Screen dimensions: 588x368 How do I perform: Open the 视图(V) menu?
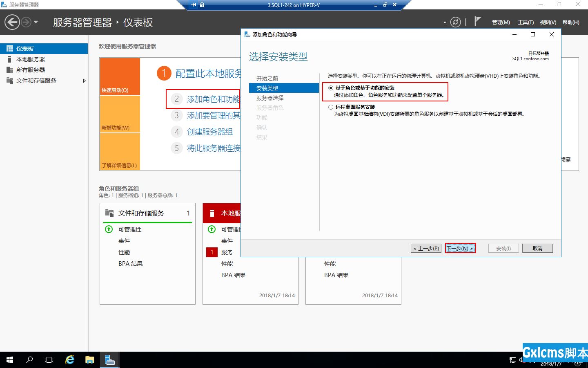(x=548, y=22)
